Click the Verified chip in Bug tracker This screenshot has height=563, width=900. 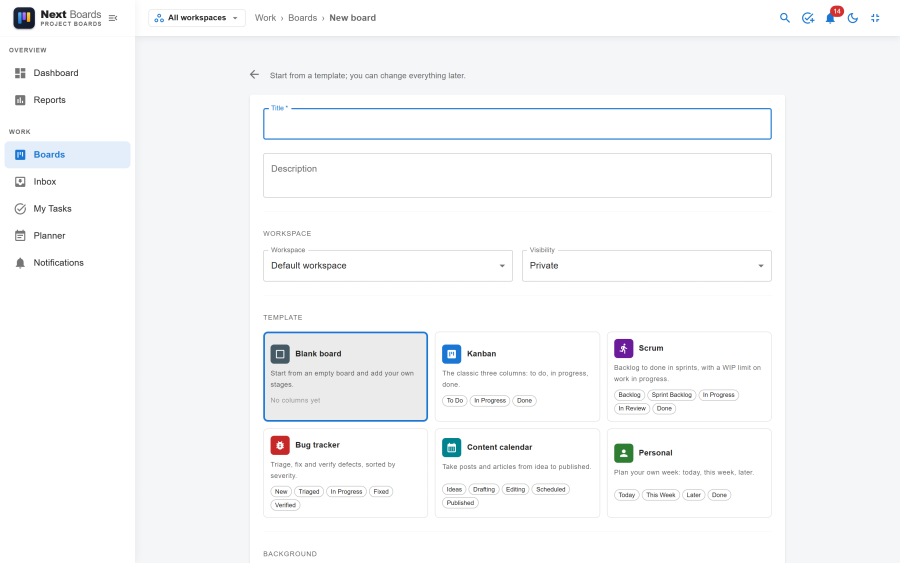coord(285,505)
